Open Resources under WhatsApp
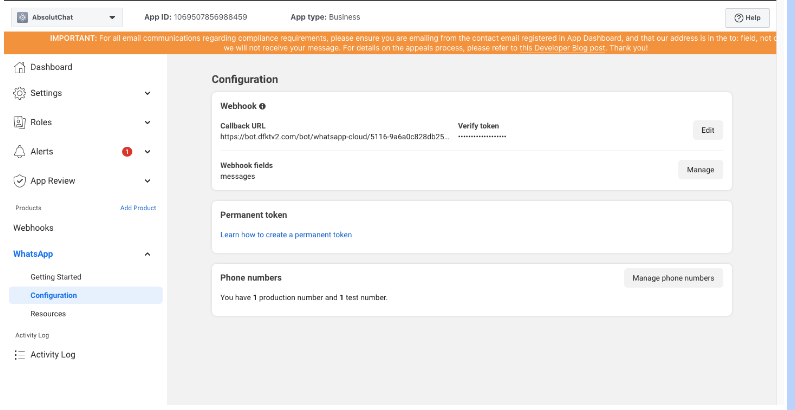Viewport: 795px width, 410px height. (48, 314)
